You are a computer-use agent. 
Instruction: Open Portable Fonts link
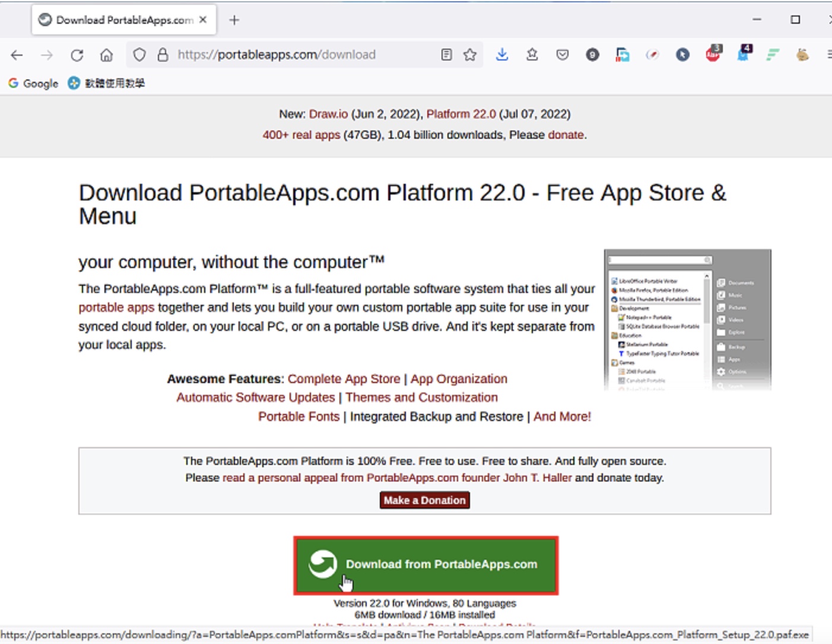click(299, 416)
